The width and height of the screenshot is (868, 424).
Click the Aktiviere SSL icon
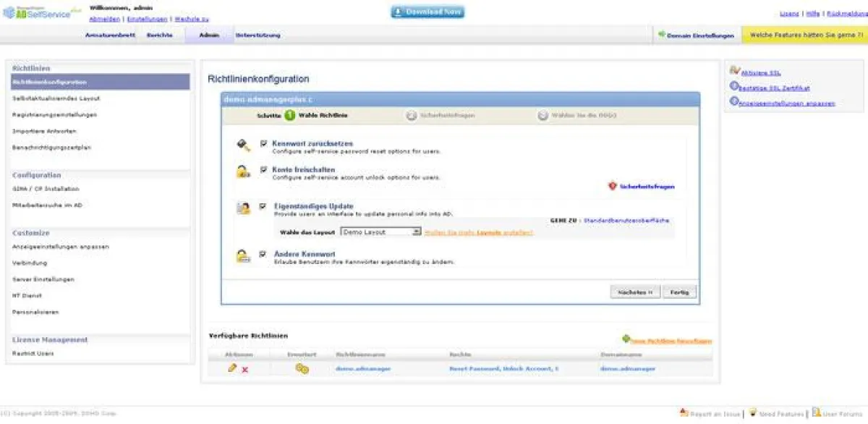point(735,71)
